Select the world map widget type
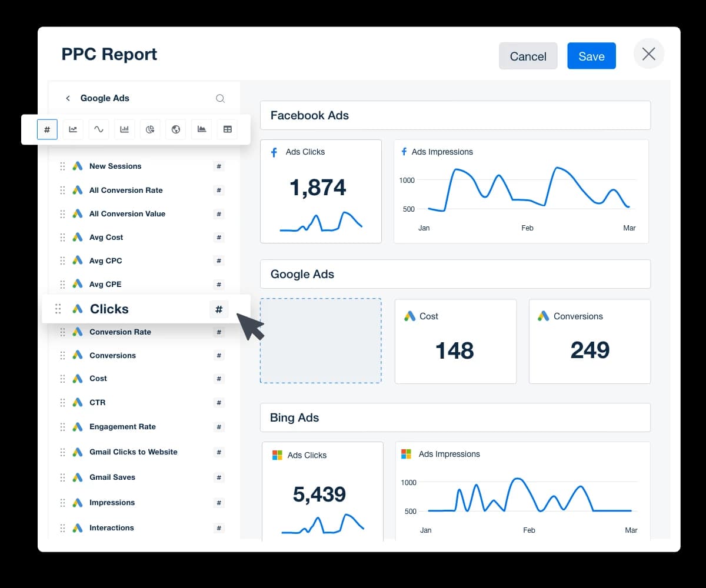The image size is (706, 588). pyautogui.click(x=175, y=129)
